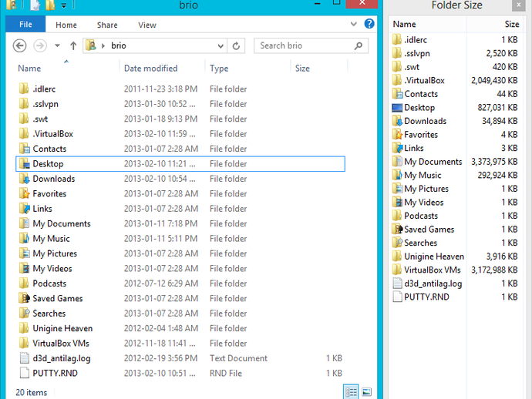This screenshot has height=399, width=532.
Task: Select the Saved Games icon in Explorer
Action: (25, 298)
